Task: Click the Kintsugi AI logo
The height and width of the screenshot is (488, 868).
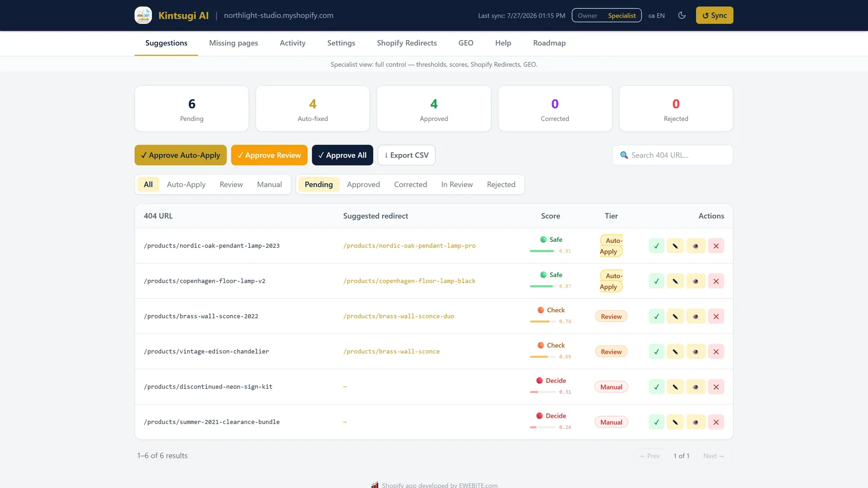Action: coord(143,15)
